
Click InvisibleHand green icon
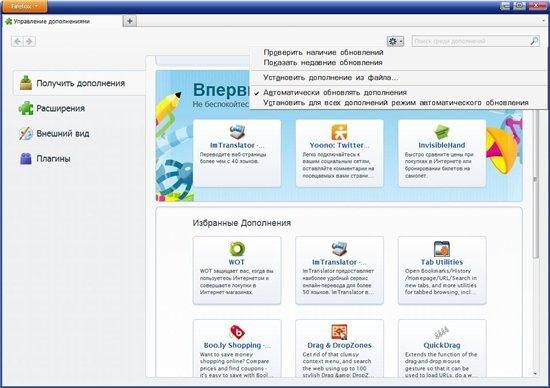(x=442, y=132)
